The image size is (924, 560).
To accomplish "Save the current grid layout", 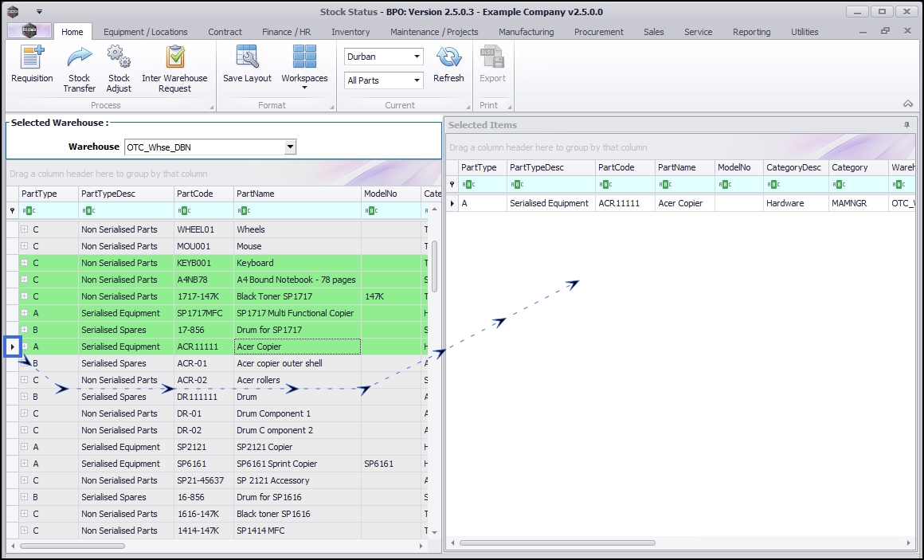I will pyautogui.click(x=247, y=65).
